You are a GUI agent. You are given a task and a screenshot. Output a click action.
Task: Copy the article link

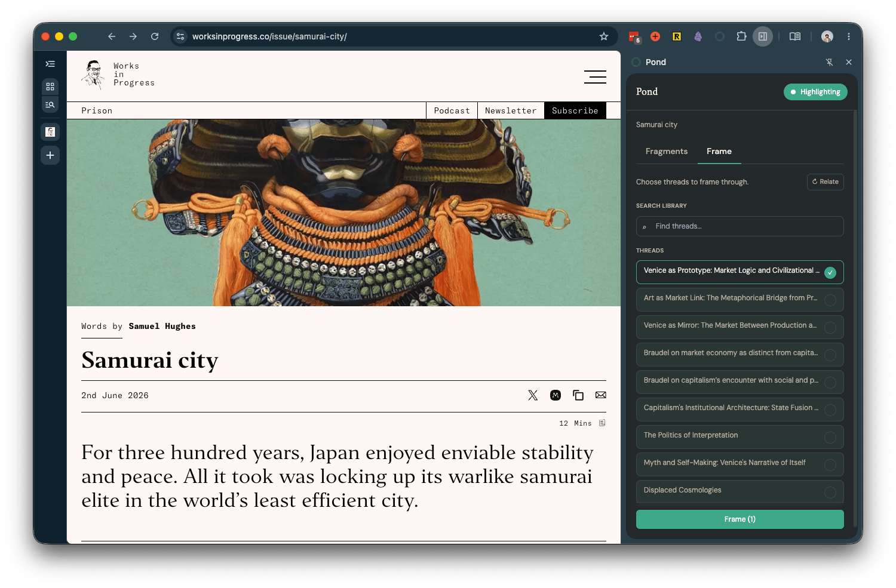pyautogui.click(x=578, y=395)
